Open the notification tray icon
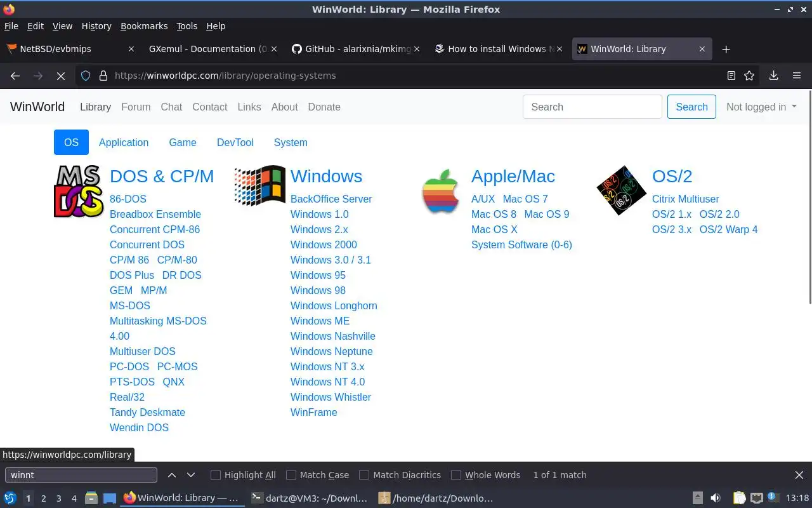812x508 pixels. (x=773, y=498)
